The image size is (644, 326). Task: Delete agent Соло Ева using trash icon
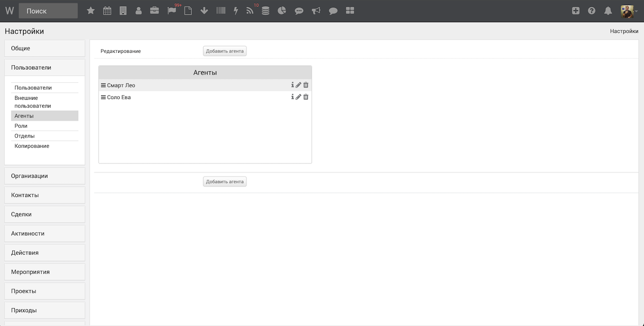pyautogui.click(x=306, y=97)
